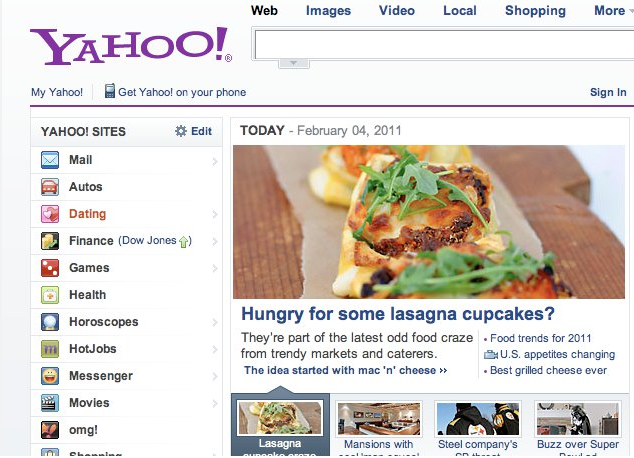This screenshot has width=634, height=458.
Task: Open the lasagna cupcakes headline link
Action: 398,314
